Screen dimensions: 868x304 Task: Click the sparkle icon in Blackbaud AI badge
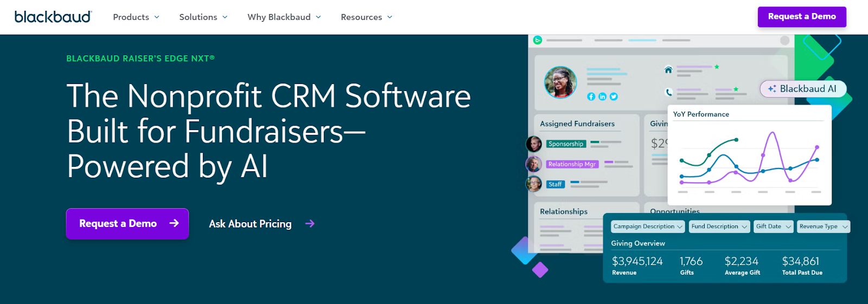point(772,89)
